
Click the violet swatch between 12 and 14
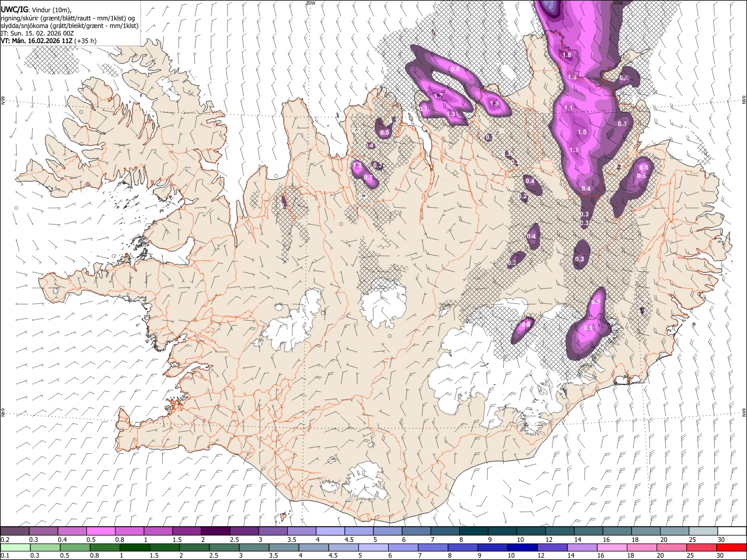click(551, 547)
